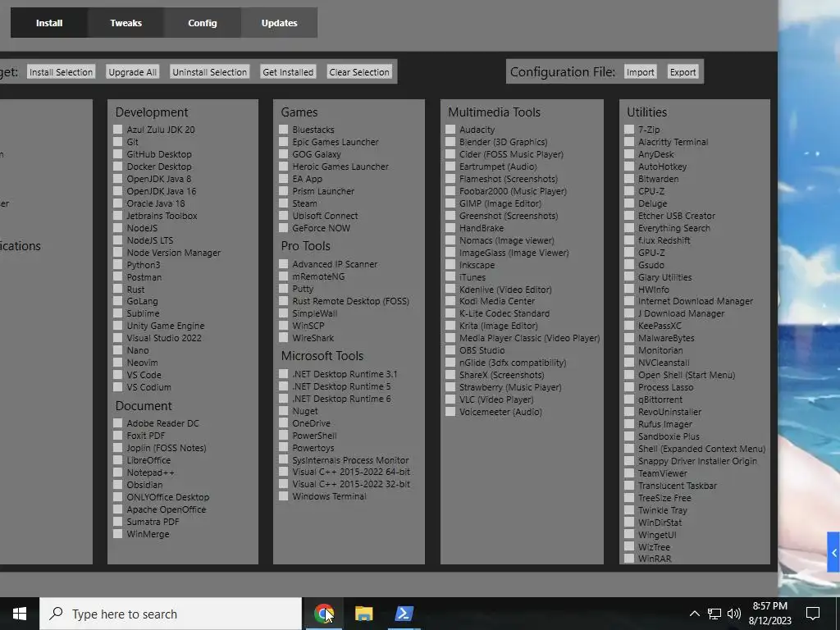Check the HandBrake checkbox

point(450,228)
